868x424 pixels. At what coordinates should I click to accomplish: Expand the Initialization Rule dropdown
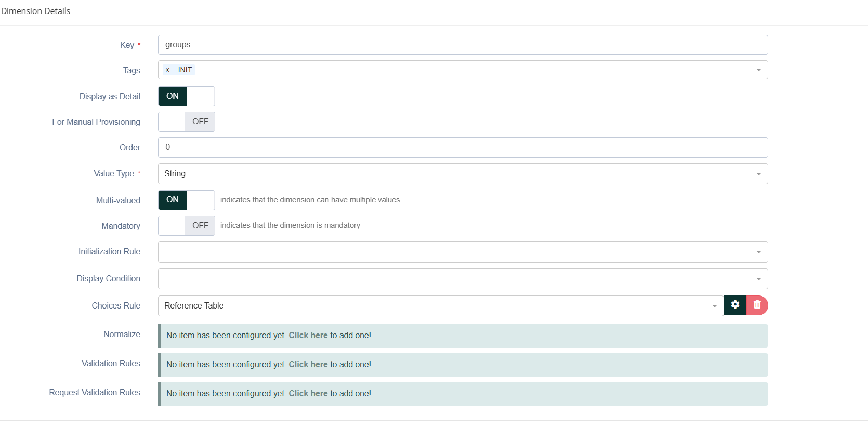(463, 252)
